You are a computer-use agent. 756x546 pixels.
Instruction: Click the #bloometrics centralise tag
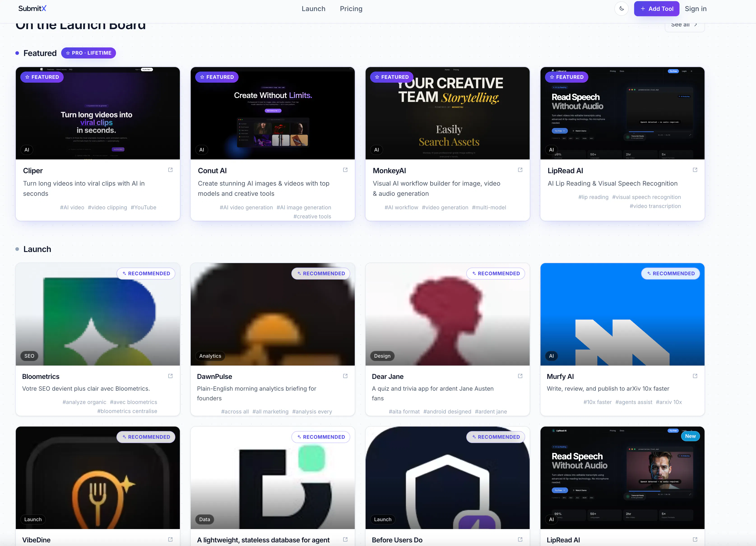127,411
